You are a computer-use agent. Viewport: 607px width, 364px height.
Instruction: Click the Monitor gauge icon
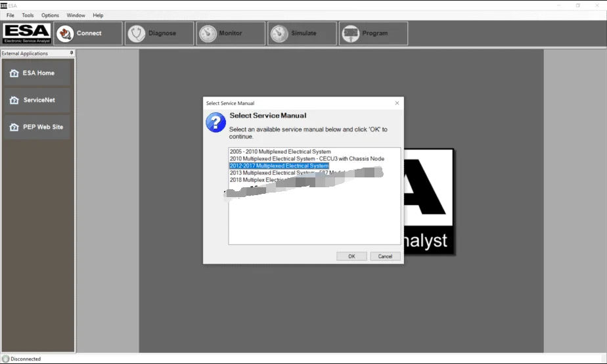208,34
